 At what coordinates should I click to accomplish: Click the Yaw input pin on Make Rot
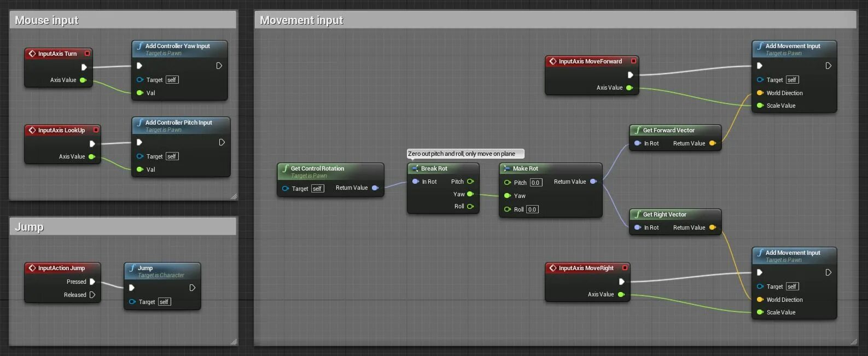508,196
